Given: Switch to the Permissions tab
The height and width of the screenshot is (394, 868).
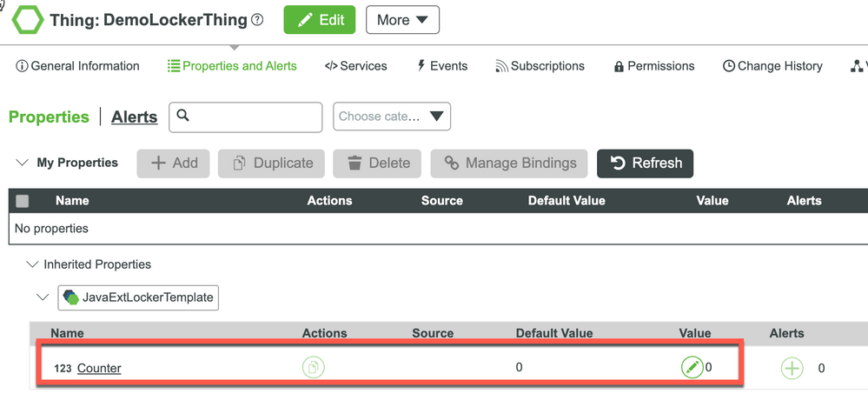Looking at the screenshot, I should 653,66.
